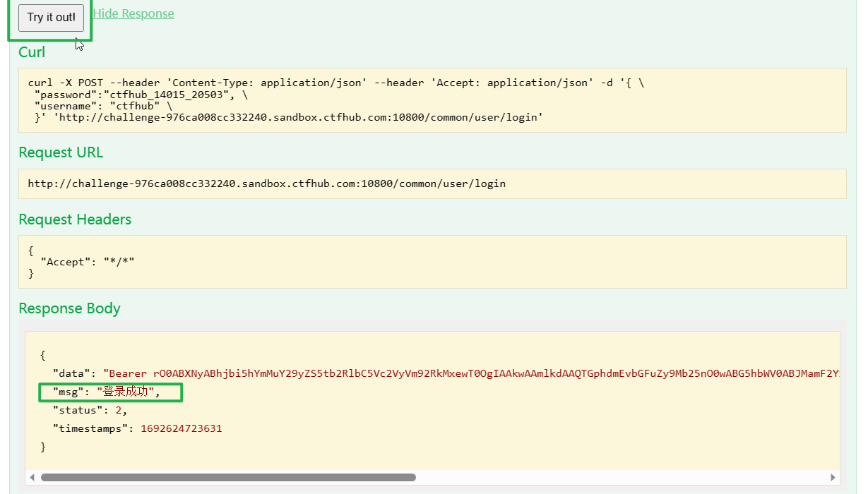Click the "Try it out!" button

(51, 18)
